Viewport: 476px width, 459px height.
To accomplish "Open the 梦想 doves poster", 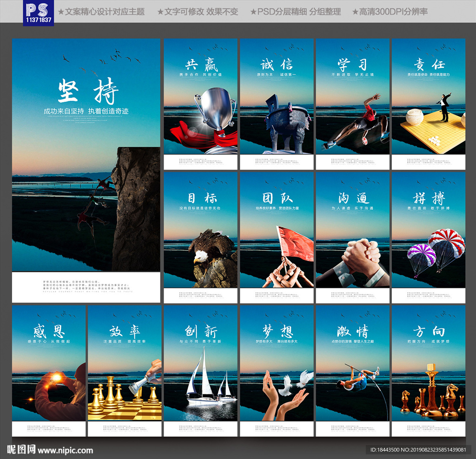I will click(x=277, y=371).
